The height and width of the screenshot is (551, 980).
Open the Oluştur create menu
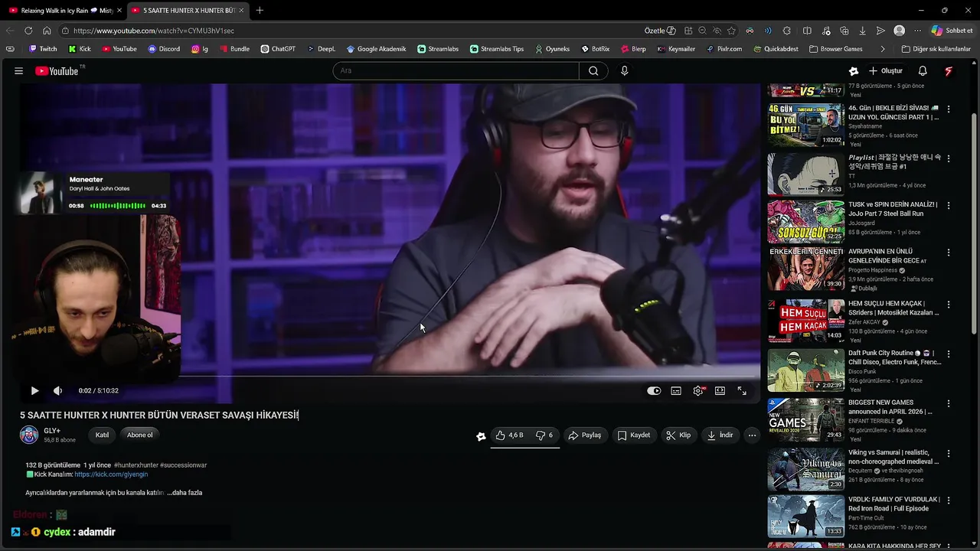pyautogui.click(x=886, y=70)
